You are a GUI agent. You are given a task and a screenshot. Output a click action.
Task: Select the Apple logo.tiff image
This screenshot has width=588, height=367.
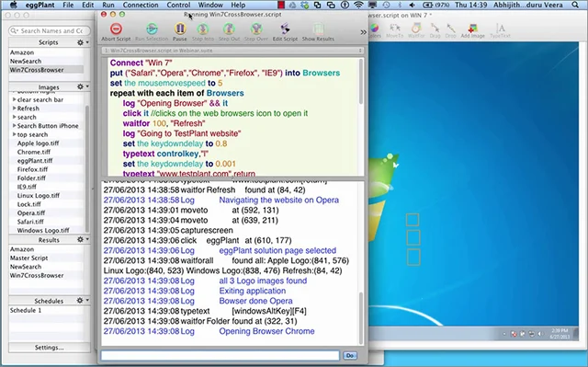coord(38,143)
